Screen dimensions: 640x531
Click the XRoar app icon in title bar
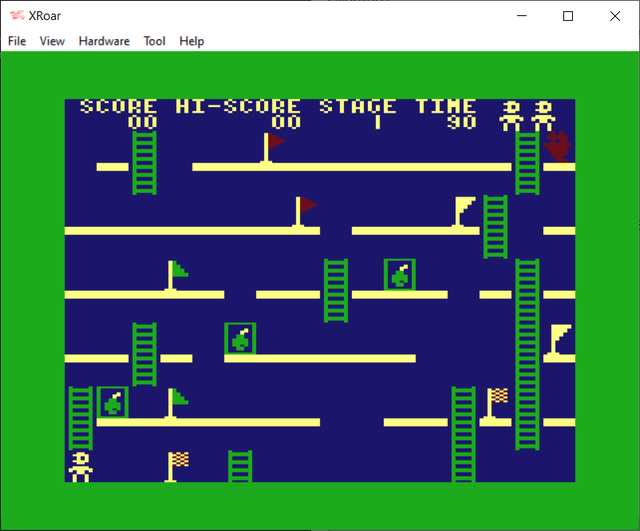click(17, 16)
